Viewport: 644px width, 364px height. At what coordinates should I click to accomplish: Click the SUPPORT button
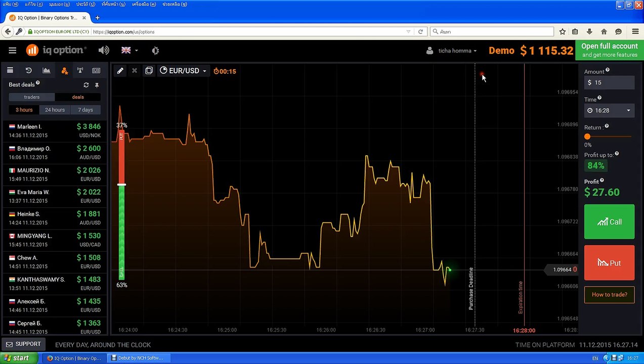click(x=23, y=344)
